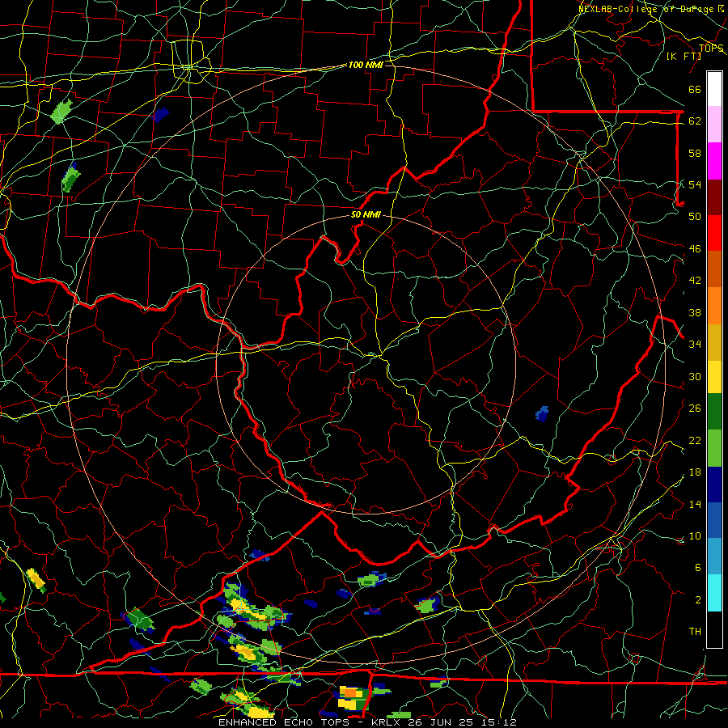Click the '58' legend value

695,153
